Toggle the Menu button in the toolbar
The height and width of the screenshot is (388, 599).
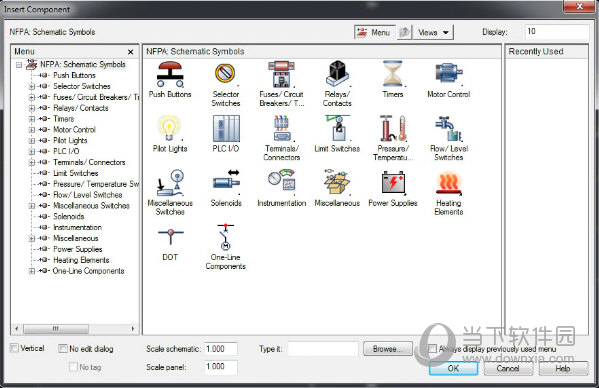point(374,32)
